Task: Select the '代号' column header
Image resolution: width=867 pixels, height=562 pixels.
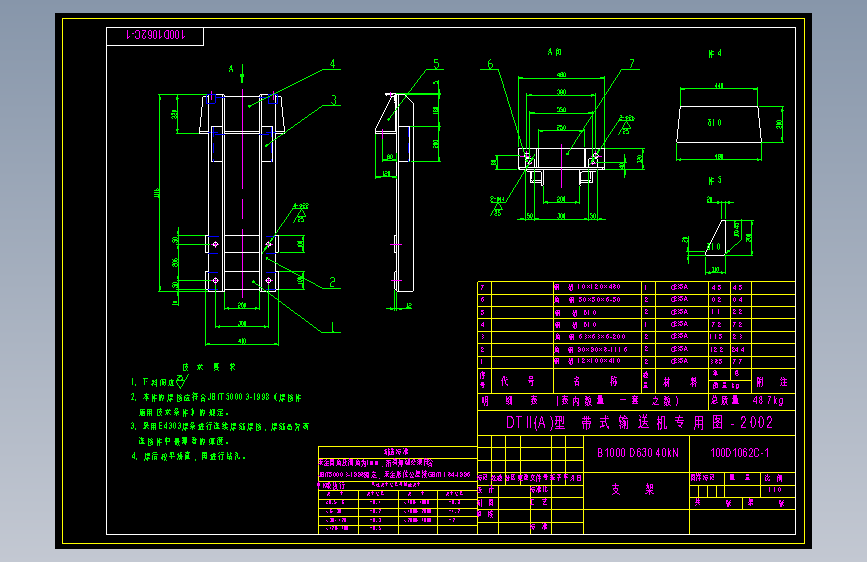Action: click(x=518, y=381)
